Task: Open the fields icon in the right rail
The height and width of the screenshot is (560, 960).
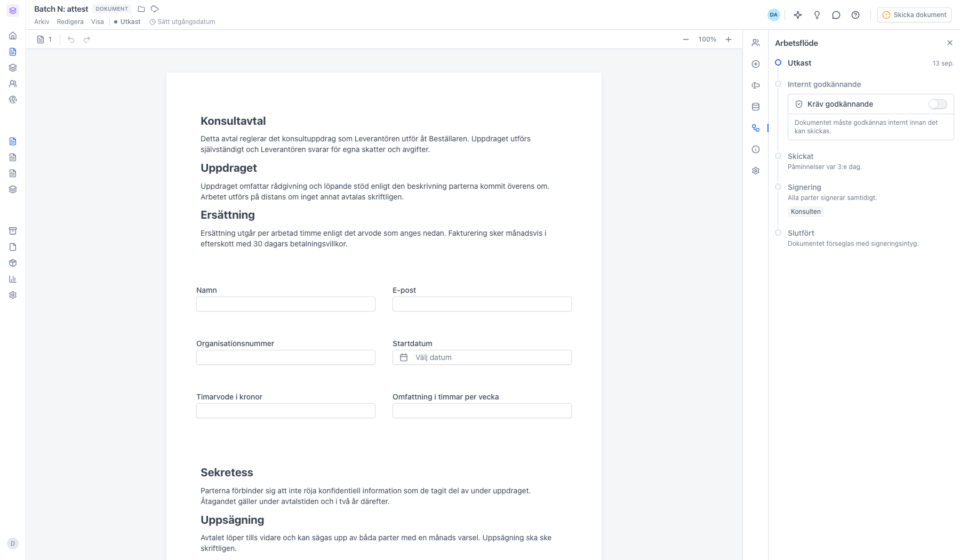Action: click(x=756, y=85)
